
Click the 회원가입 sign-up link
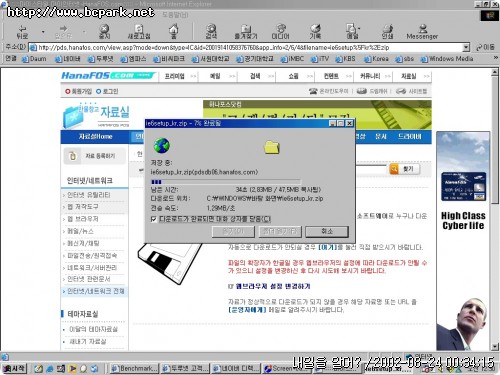click(x=79, y=91)
